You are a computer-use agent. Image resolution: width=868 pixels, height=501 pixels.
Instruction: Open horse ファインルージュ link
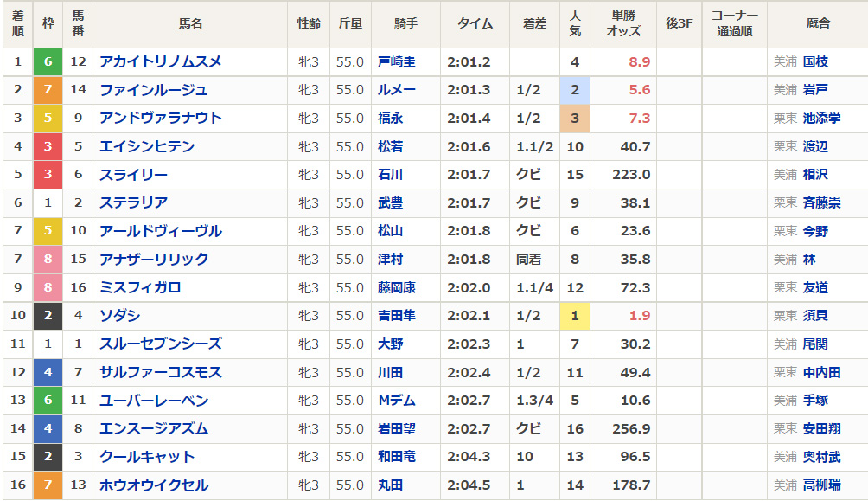(x=153, y=90)
